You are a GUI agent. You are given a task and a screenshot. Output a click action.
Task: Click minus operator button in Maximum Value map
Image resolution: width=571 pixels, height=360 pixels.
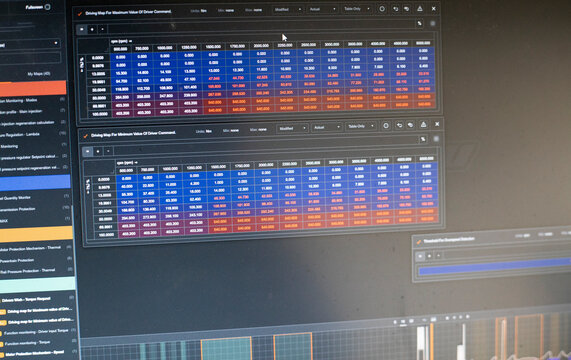pyautogui.click(x=102, y=29)
